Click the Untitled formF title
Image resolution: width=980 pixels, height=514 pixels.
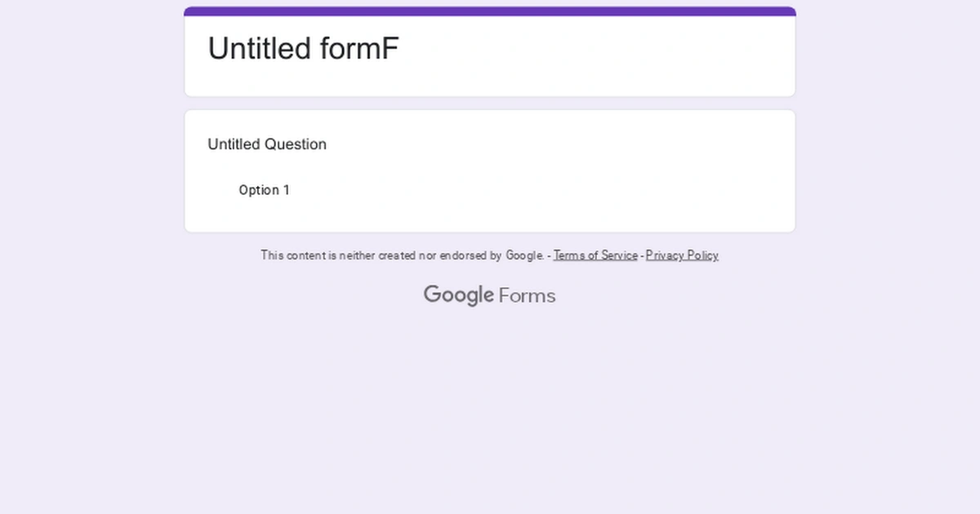point(303,49)
